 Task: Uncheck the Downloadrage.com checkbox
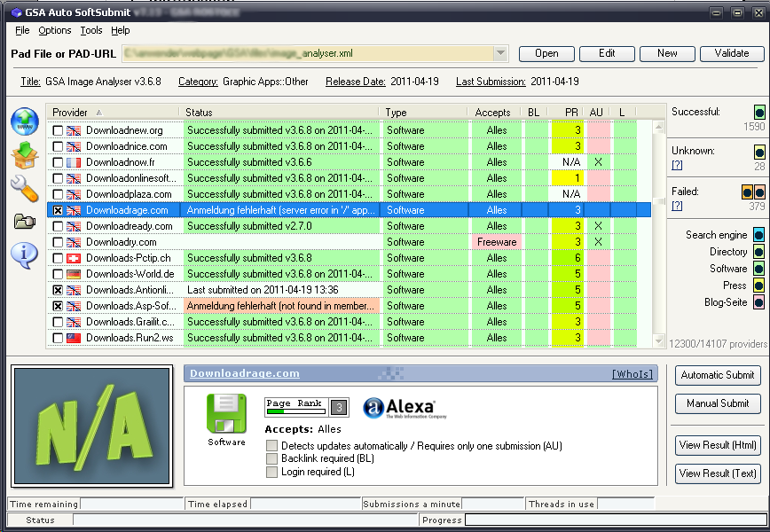(x=58, y=210)
